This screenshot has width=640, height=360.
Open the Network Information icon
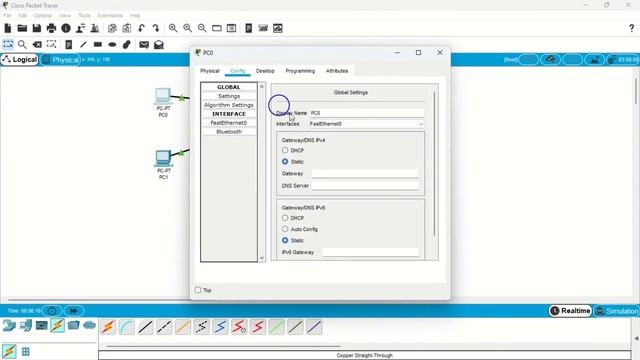coord(66,28)
